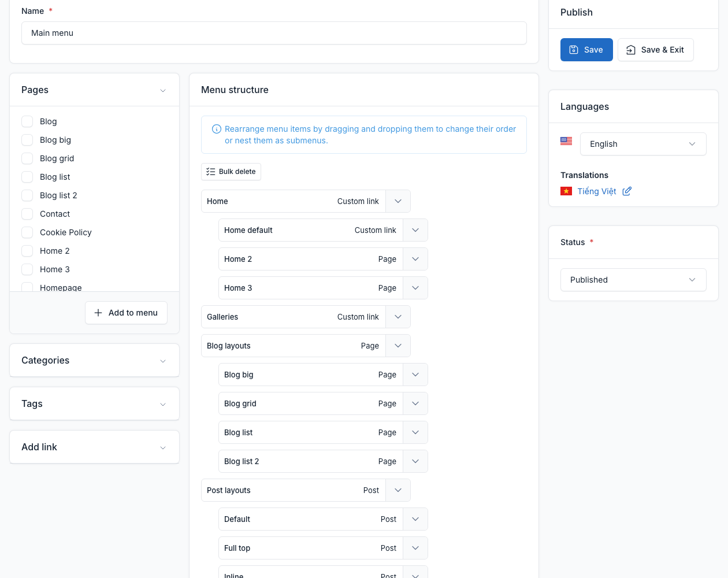Tick the Home 2 page checkbox

[x=27, y=251]
